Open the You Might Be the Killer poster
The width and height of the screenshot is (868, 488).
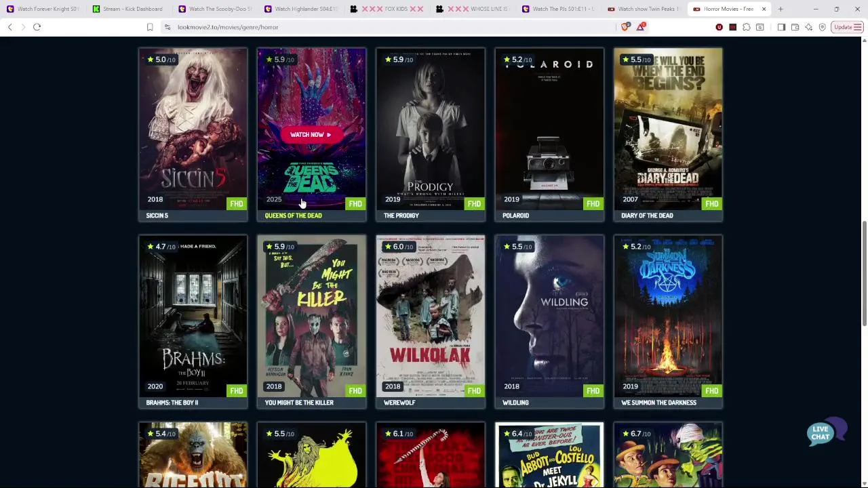click(312, 316)
